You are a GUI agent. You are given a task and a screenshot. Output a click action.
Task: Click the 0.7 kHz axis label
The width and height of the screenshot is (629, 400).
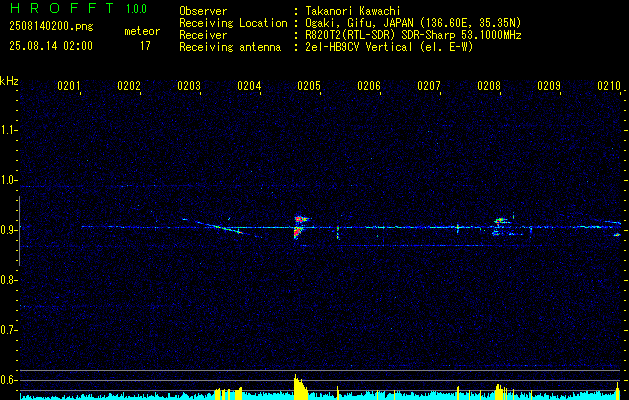8,330
